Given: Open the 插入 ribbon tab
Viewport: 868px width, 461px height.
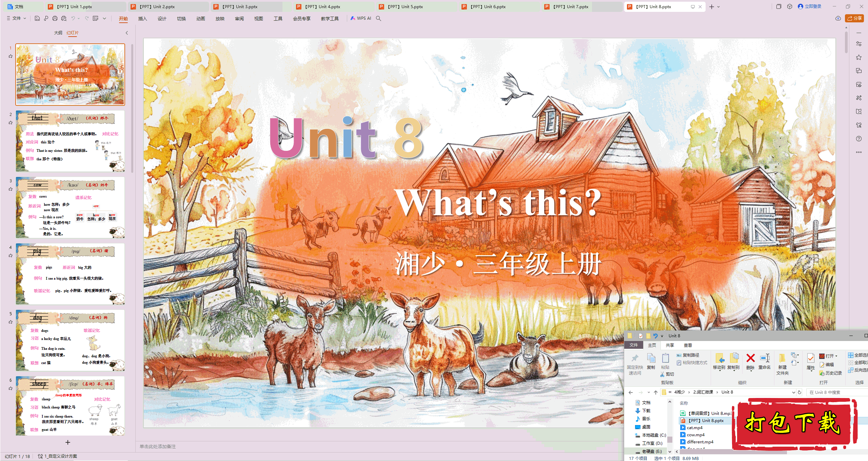Looking at the screenshot, I should (142, 19).
